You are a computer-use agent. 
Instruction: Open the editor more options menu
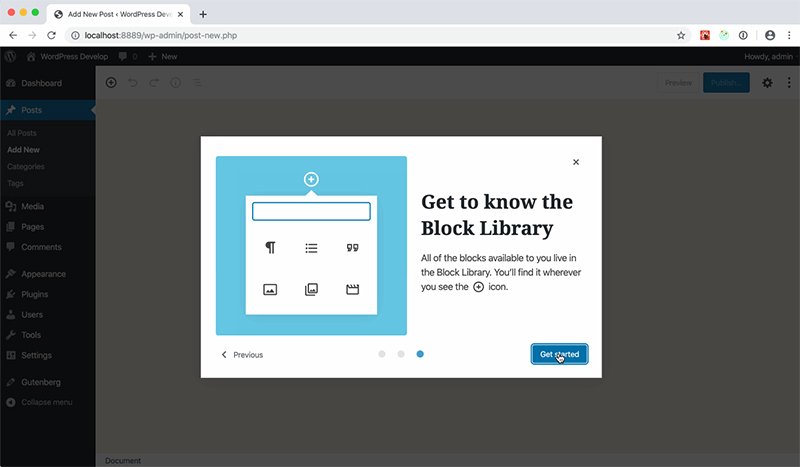click(x=789, y=83)
